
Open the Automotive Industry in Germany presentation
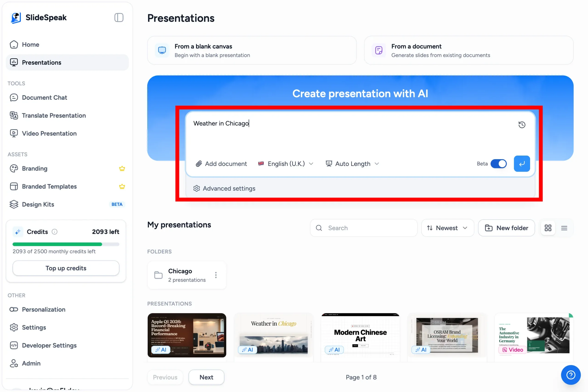(x=534, y=335)
